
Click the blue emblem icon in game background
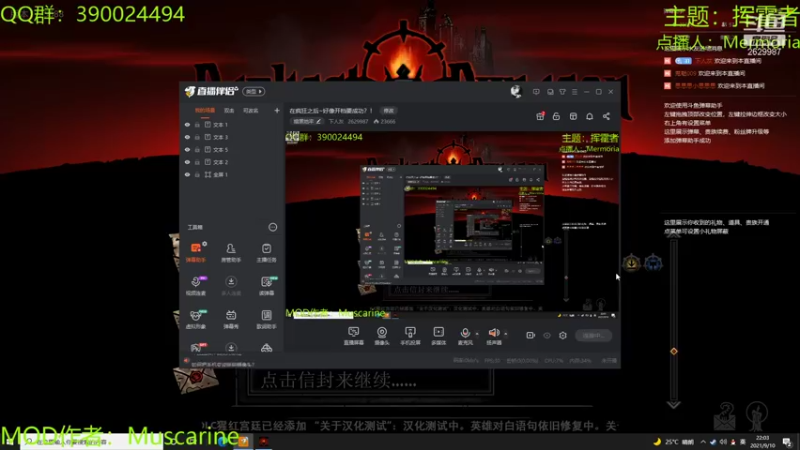pyautogui.click(x=654, y=263)
